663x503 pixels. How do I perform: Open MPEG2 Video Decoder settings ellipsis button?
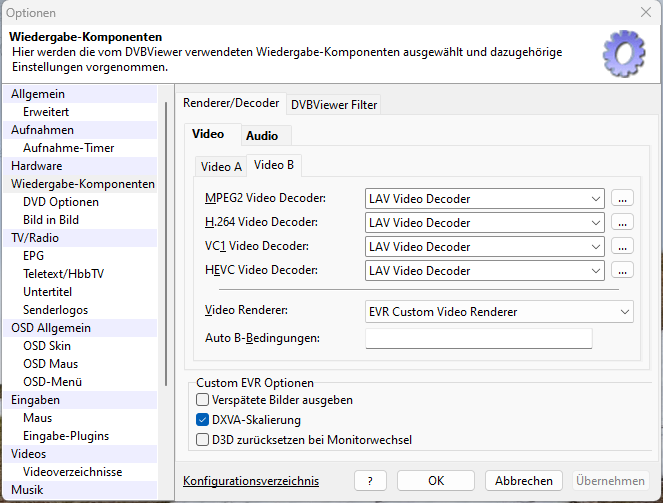pyautogui.click(x=623, y=199)
